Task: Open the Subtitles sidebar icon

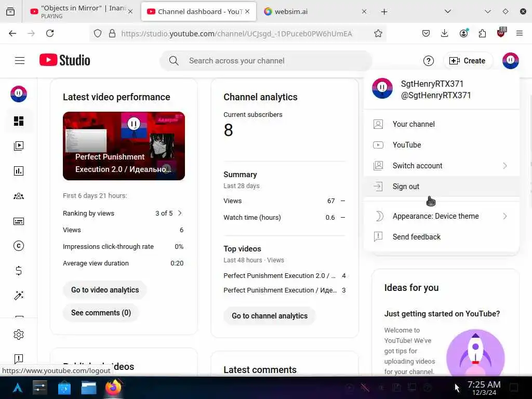Action: (19, 221)
